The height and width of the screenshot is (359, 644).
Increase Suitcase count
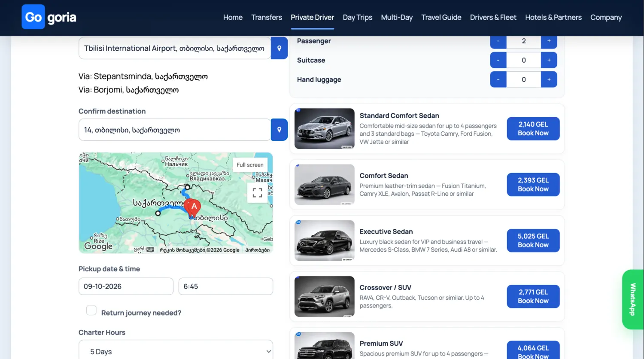(x=549, y=60)
